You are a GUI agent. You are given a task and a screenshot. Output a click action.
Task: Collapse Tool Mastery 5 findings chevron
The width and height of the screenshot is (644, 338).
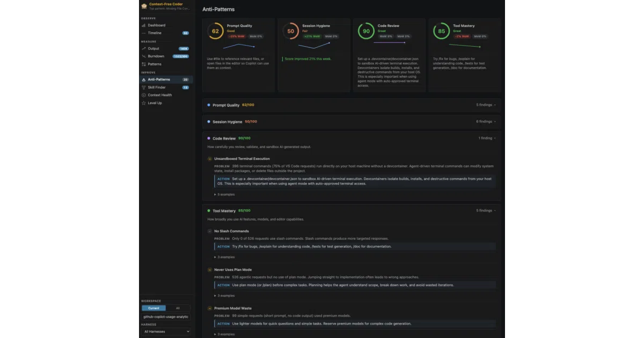click(x=495, y=211)
